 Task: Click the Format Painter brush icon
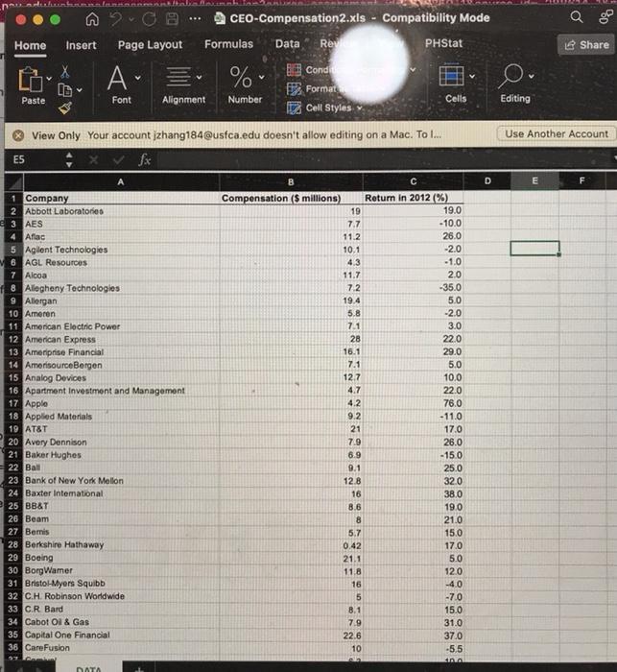65,108
